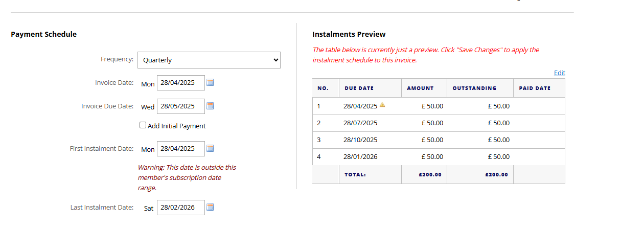Tick the Add Initial Payment checkbox

coord(143,125)
